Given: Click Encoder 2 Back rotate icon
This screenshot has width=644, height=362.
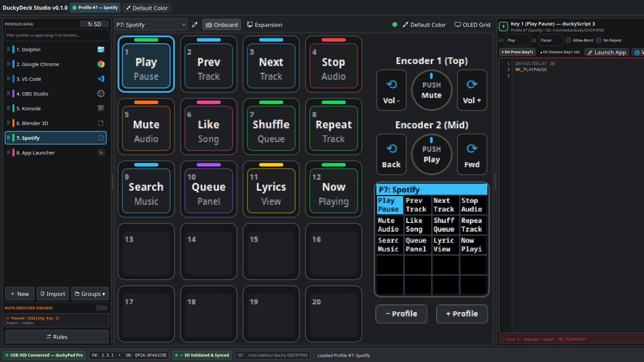Looking at the screenshot, I should coord(391,148).
